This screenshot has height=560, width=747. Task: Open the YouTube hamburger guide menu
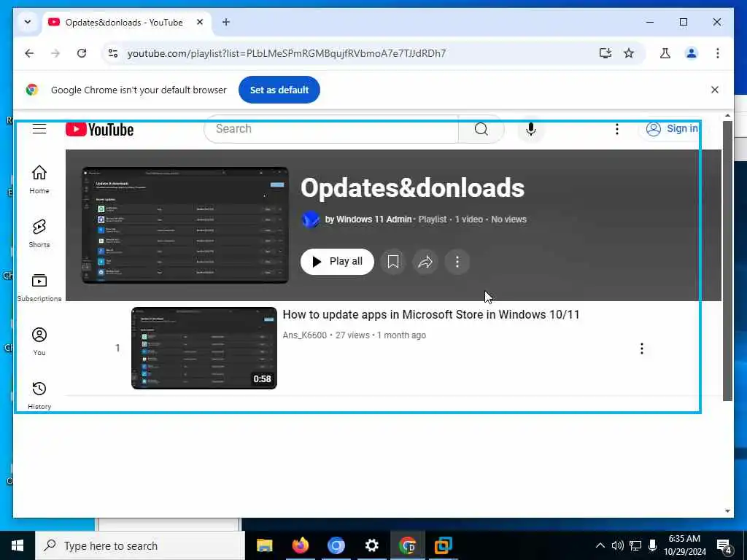click(39, 128)
